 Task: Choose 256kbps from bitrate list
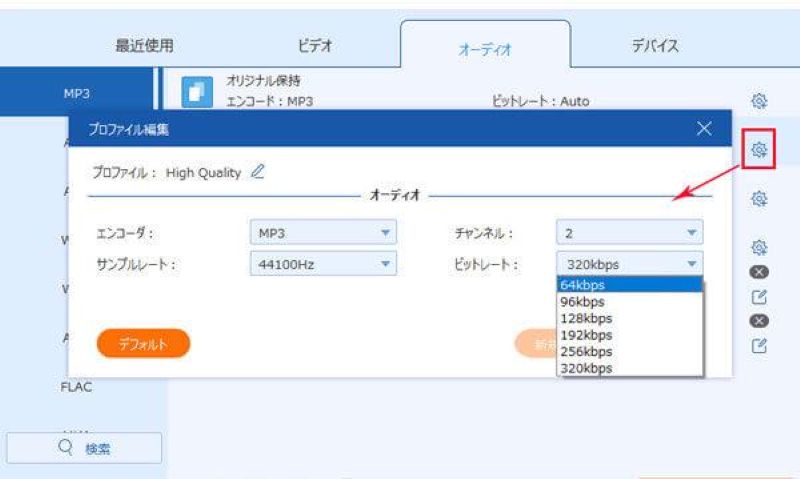630,351
